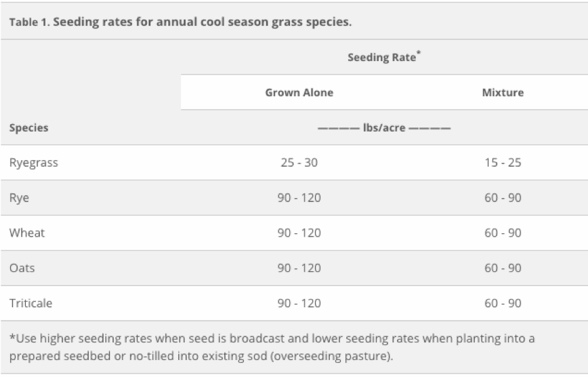Click the Grown Alone column header

pos(299,92)
